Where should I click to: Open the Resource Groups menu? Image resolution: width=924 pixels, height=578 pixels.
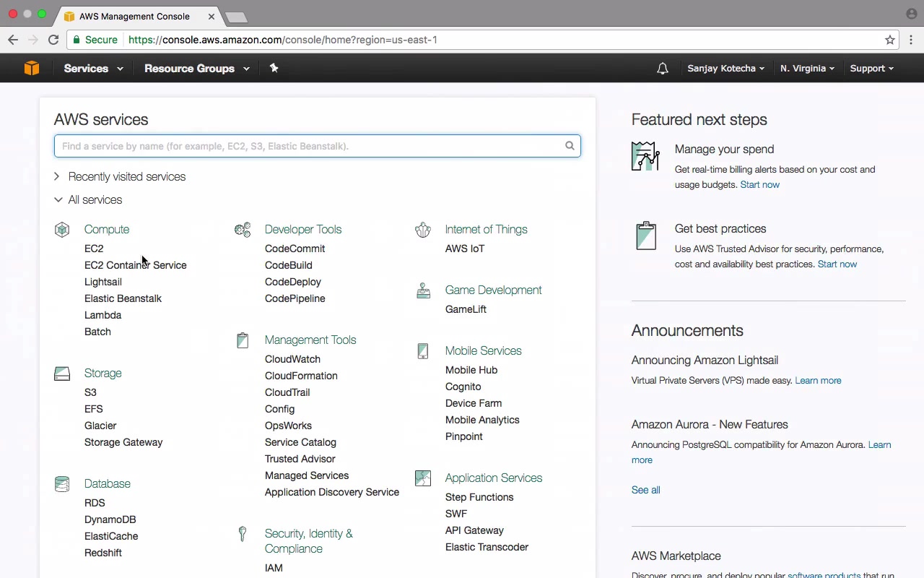point(196,69)
